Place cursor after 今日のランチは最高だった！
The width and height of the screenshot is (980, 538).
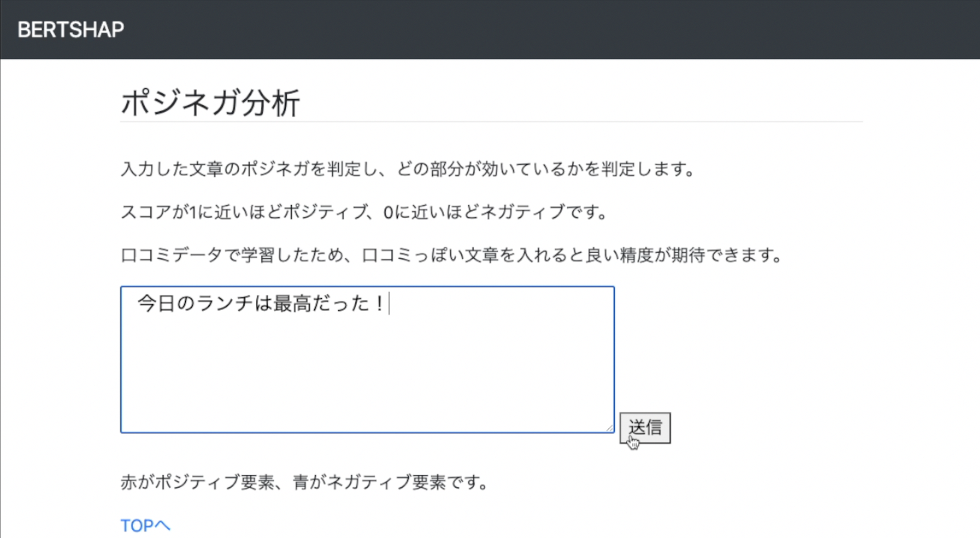pyautogui.click(x=390, y=304)
